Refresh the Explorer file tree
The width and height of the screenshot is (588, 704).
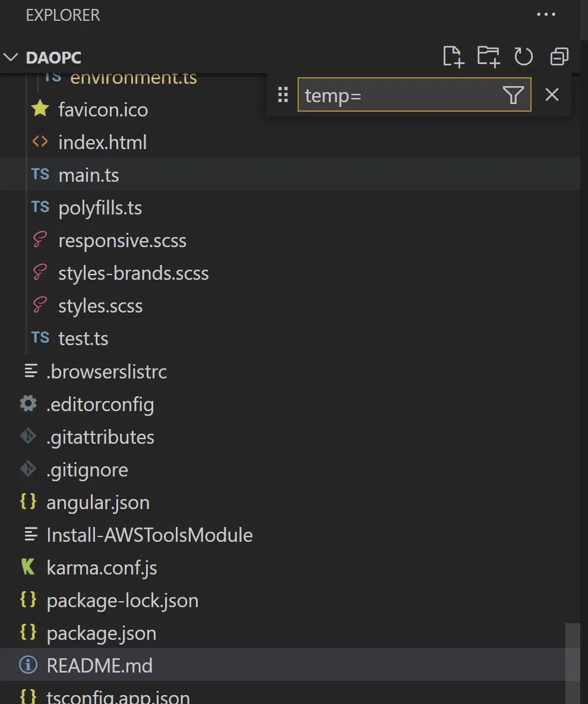click(523, 57)
